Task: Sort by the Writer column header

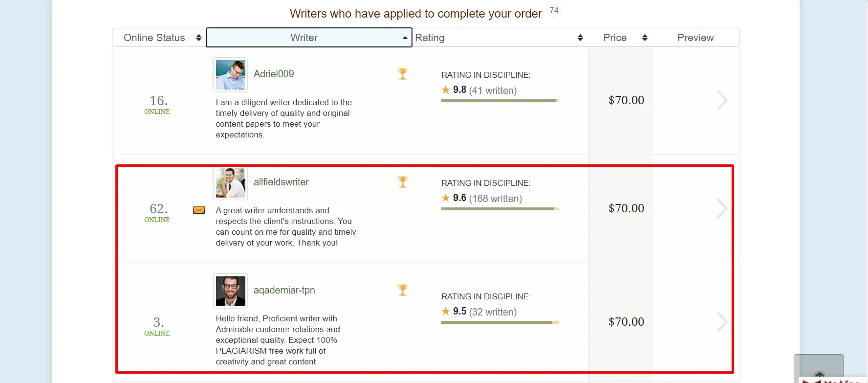Action: click(309, 38)
